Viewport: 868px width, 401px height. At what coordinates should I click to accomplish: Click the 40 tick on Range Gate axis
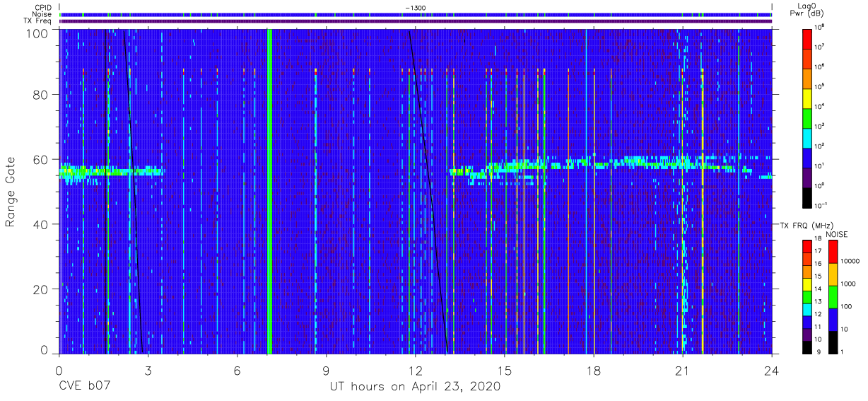pyautogui.click(x=42, y=224)
